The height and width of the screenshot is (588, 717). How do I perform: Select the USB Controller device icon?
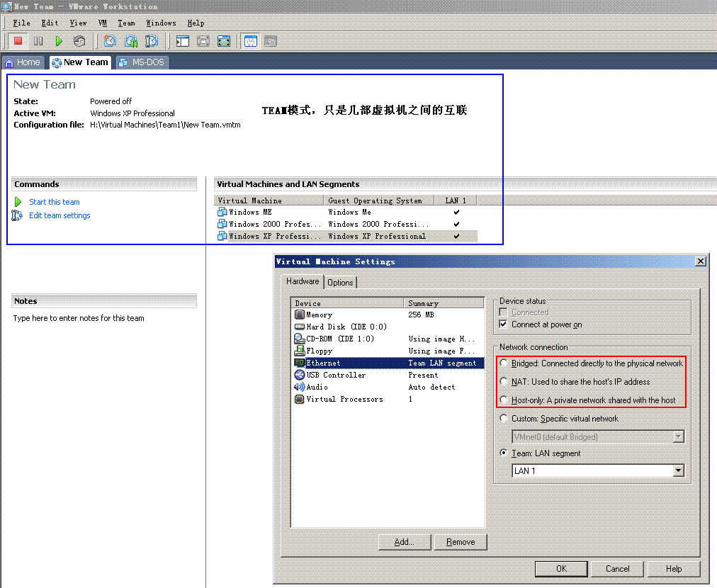coord(300,375)
